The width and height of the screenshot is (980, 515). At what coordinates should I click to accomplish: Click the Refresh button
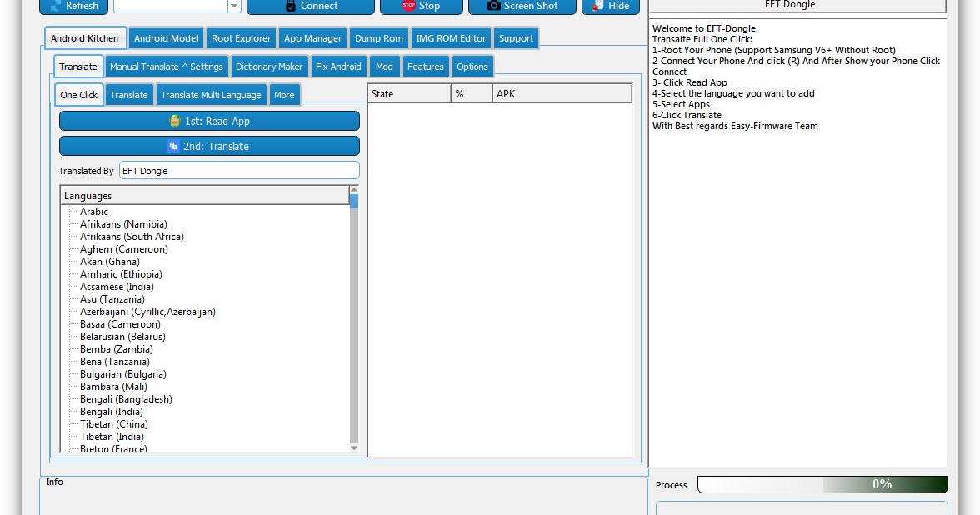73,7
